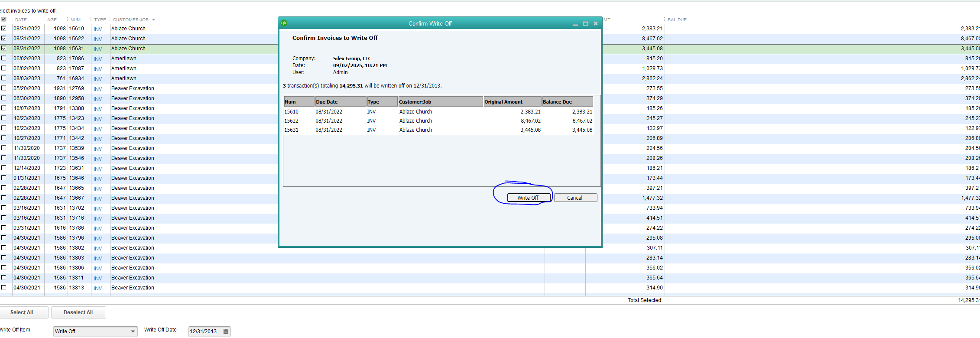
Task: Click Total Selected 14,295.31 value
Action: click(x=968, y=300)
